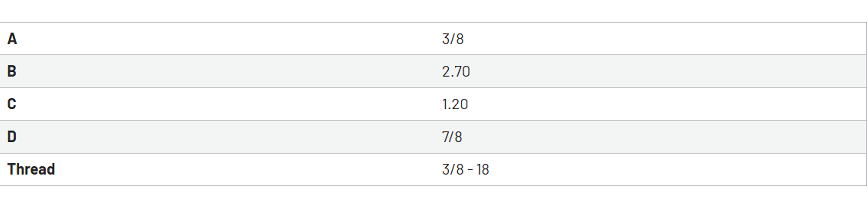Click the divider between D and Thread rows
Viewport: 868px width, 208px height.
coord(433,153)
